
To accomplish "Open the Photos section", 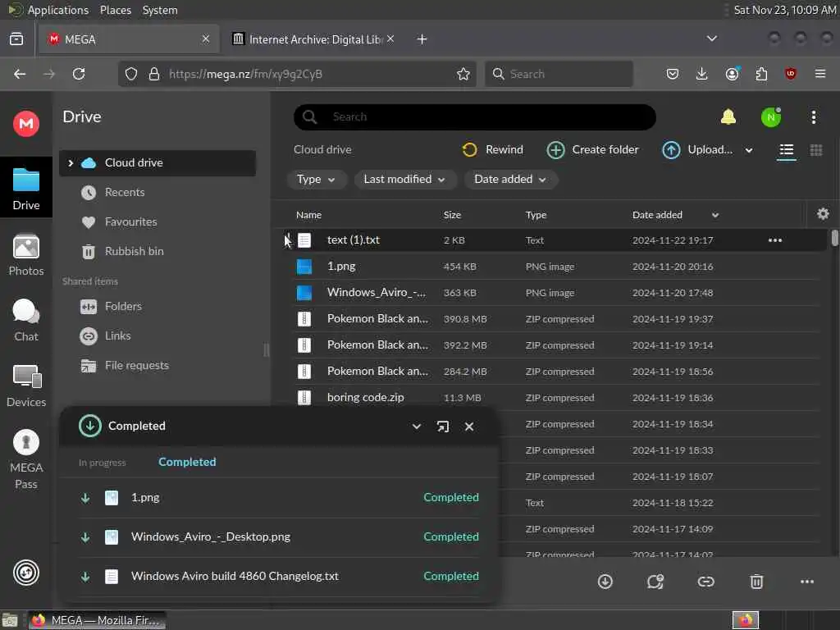I will pyautogui.click(x=25, y=255).
